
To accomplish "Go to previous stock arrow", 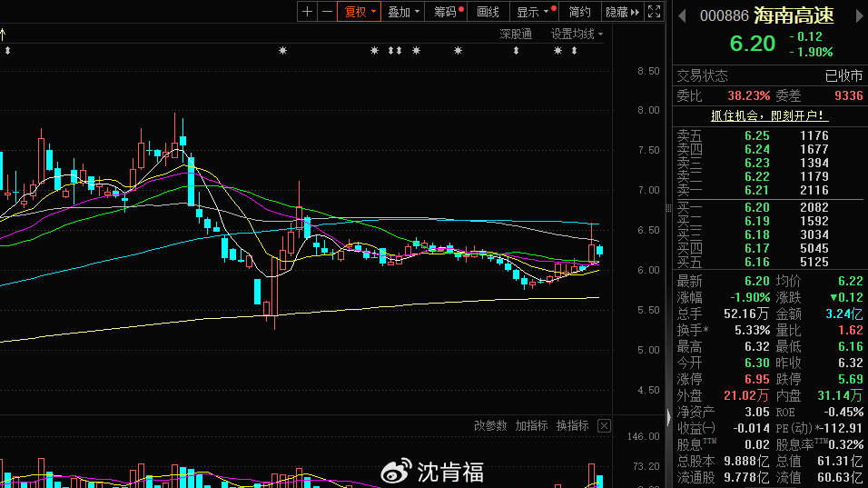I will [682, 16].
